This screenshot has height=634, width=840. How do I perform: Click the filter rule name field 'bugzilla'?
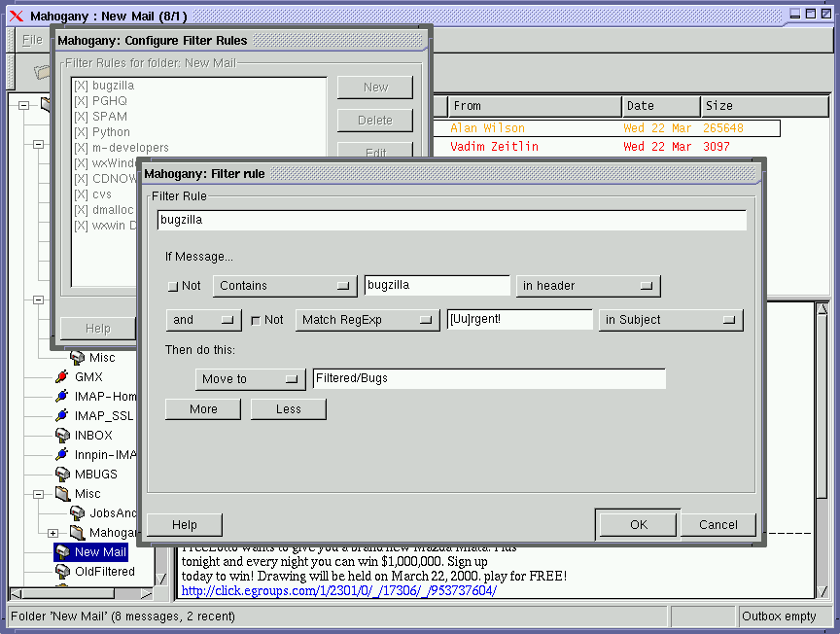click(452, 221)
